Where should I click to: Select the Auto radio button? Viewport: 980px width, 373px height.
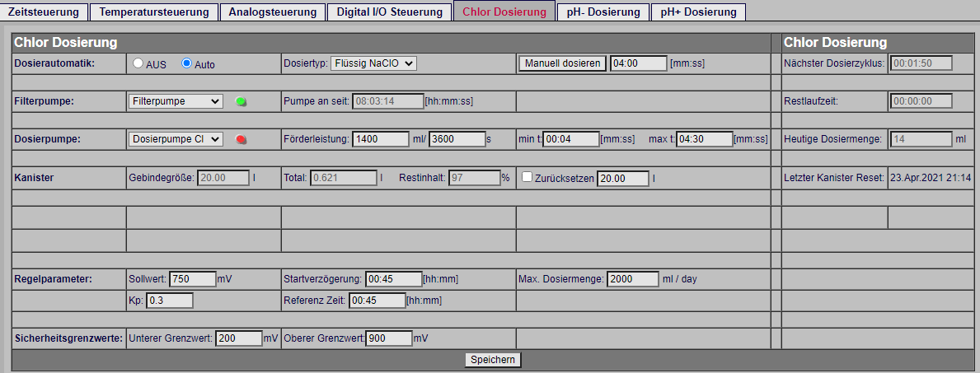[x=186, y=63]
